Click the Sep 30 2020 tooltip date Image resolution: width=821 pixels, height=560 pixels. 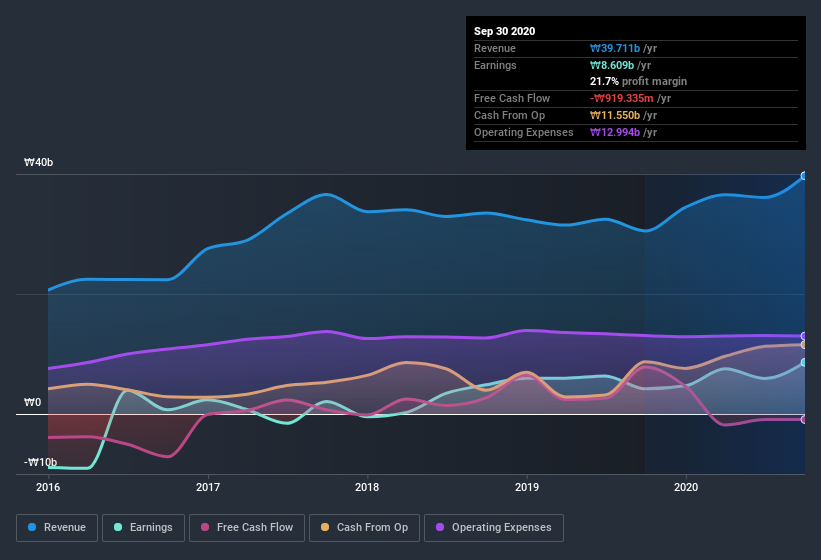coord(504,31)
